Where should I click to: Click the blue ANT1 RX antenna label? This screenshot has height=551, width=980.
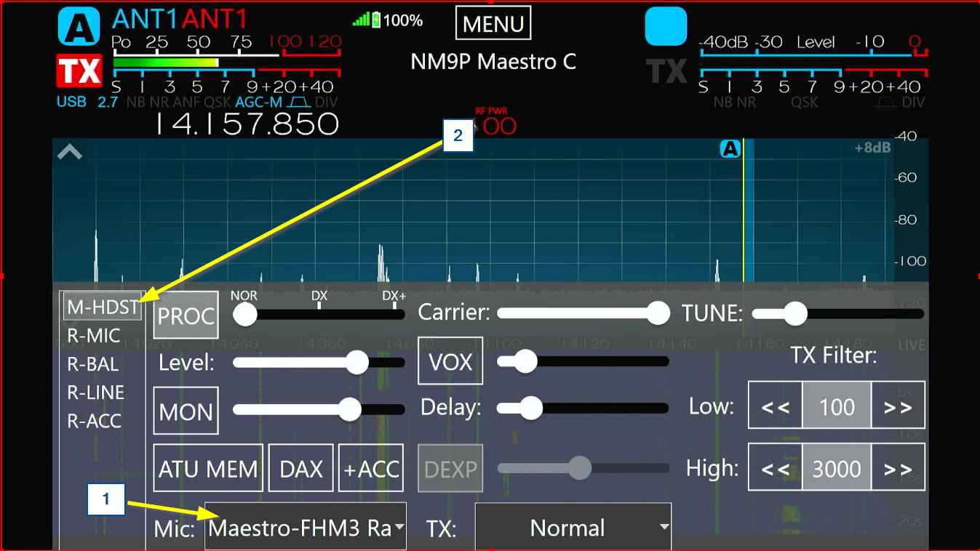[146, 19]
